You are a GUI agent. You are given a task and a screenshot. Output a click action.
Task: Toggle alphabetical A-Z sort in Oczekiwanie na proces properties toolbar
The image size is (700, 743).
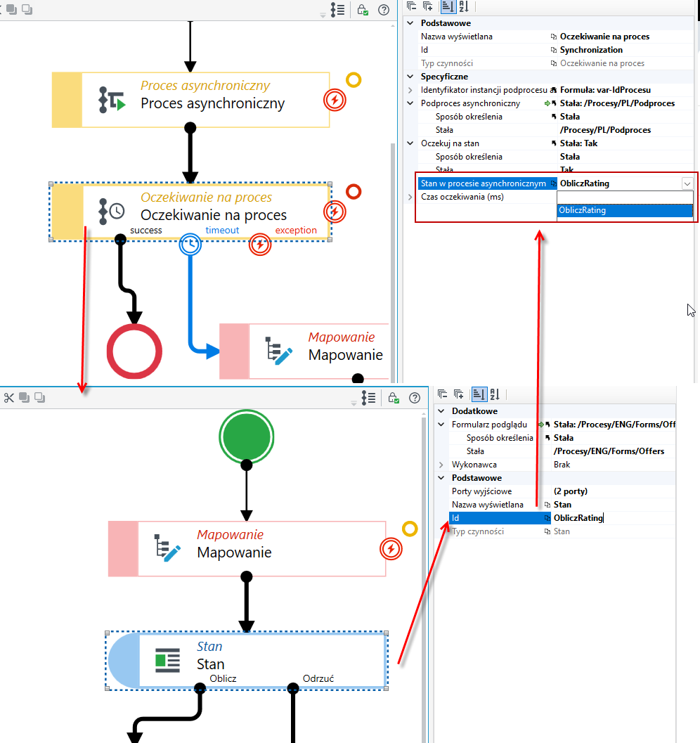(464, 6)
